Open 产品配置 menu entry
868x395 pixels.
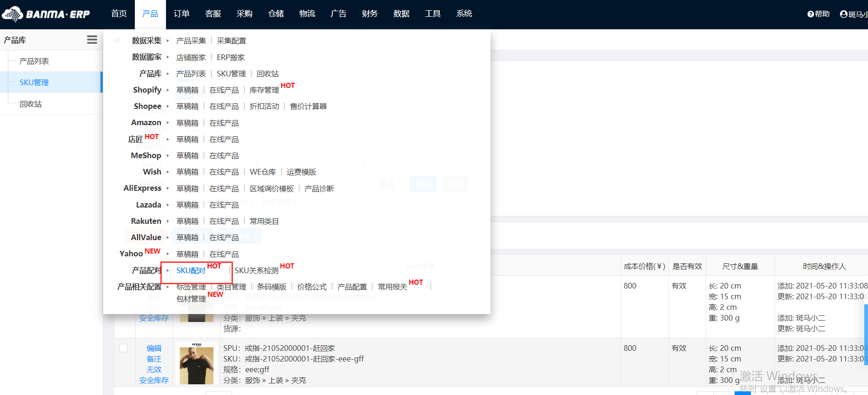pyautogui.click(x=352, y=287)
